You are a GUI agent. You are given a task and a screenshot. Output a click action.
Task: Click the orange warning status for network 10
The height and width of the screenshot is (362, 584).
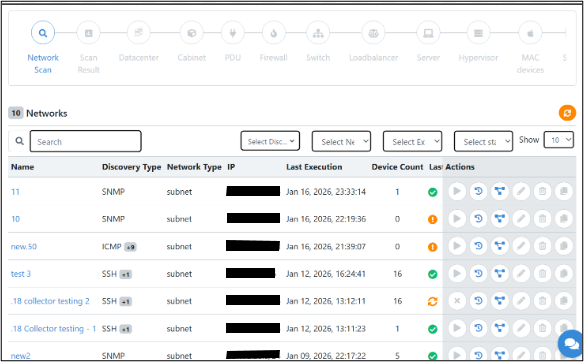click(432, 219)
